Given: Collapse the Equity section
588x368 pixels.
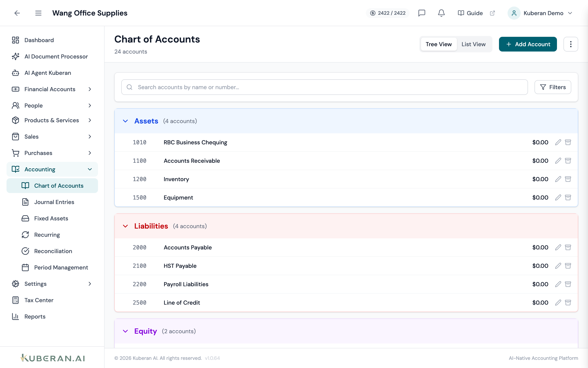Looking at the screenshot, I should pyautogui.click(x=125, y=331).
